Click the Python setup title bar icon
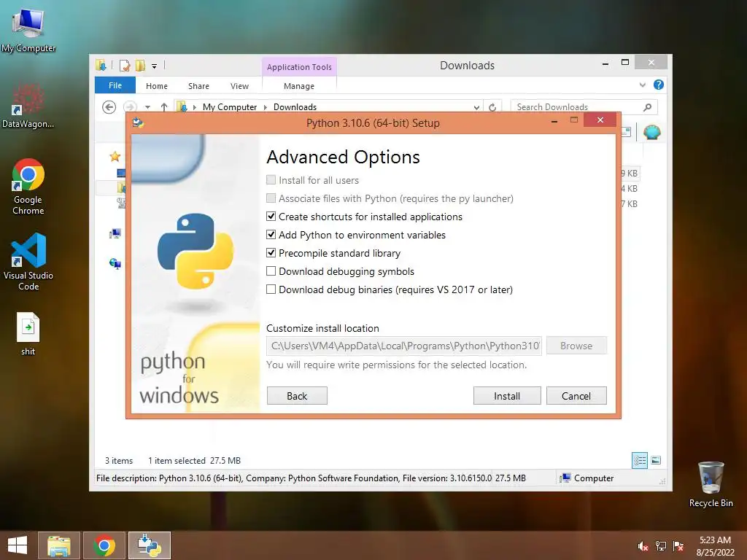The image size is (747, 560). pyautogui.click(x=138, y=122)
